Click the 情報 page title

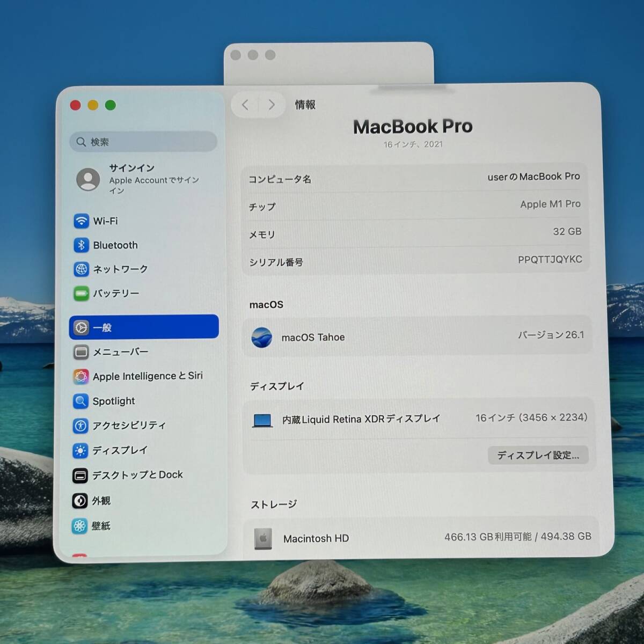(305, 105)
